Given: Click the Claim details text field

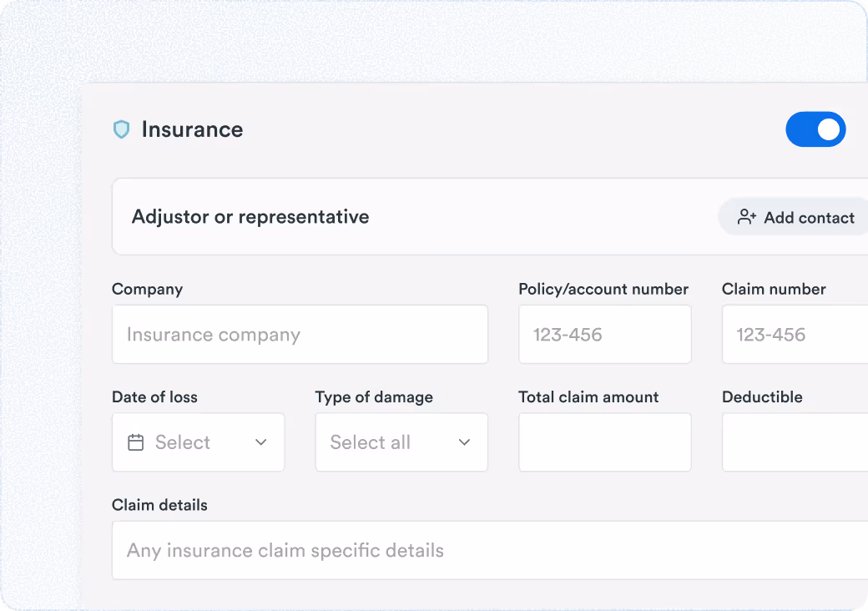Looking at the screenshot, I should 489,551.
